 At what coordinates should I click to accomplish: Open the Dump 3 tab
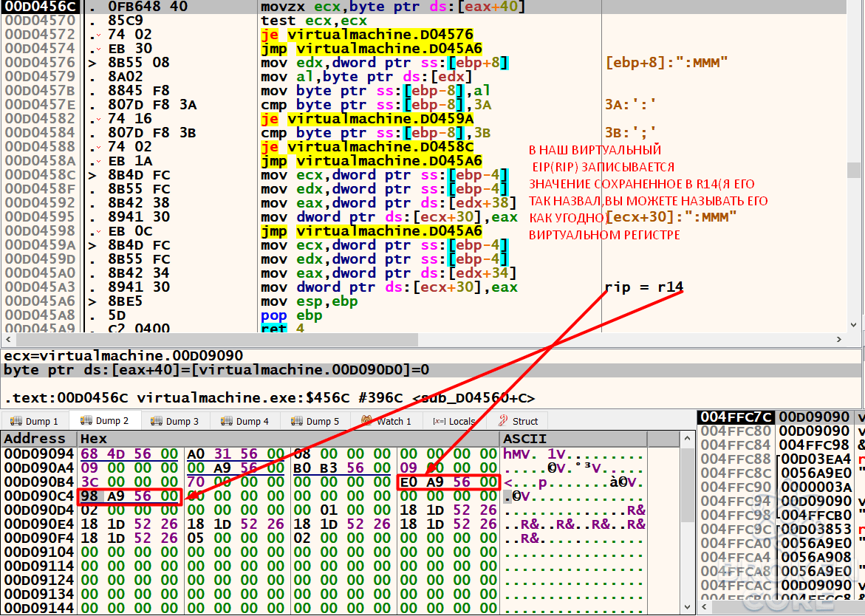(x=175, y=421)
